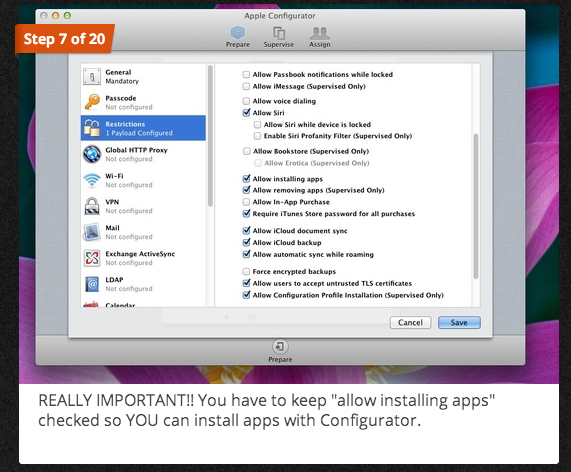Click the green zoom window button
This screenshot has width=571, height=472.
coord(67,16)
